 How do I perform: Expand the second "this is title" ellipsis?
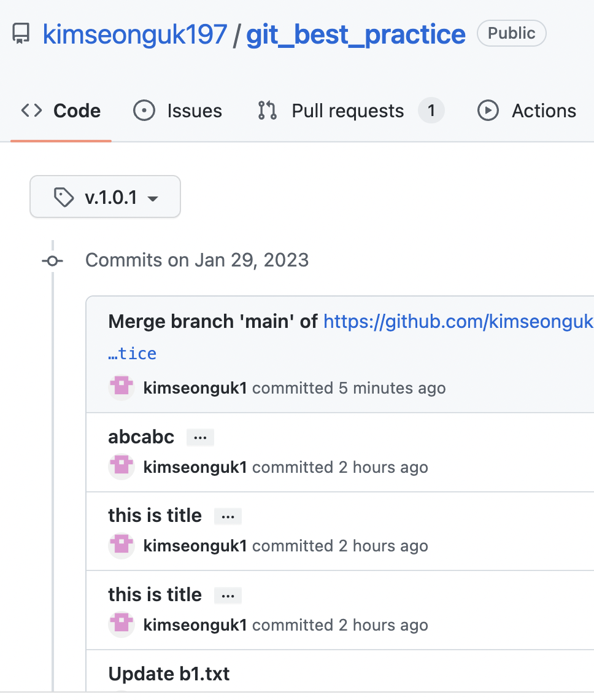click(228, 596)
